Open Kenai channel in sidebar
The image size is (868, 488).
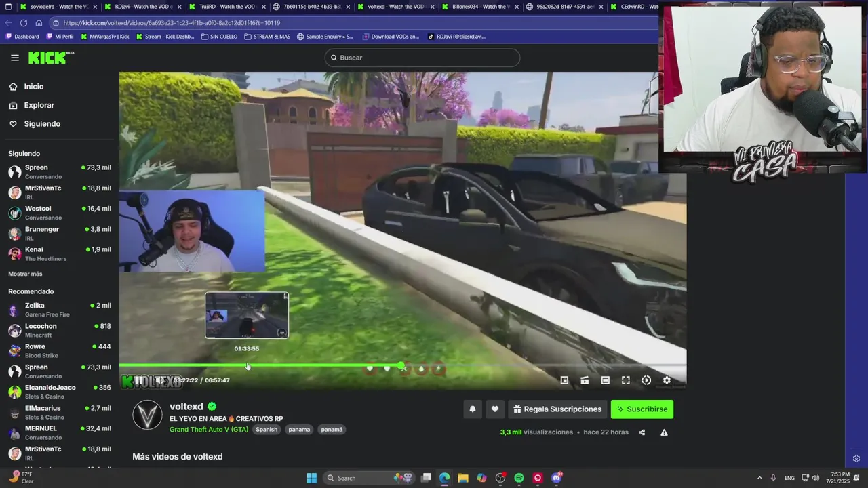[x=60, y=253]
